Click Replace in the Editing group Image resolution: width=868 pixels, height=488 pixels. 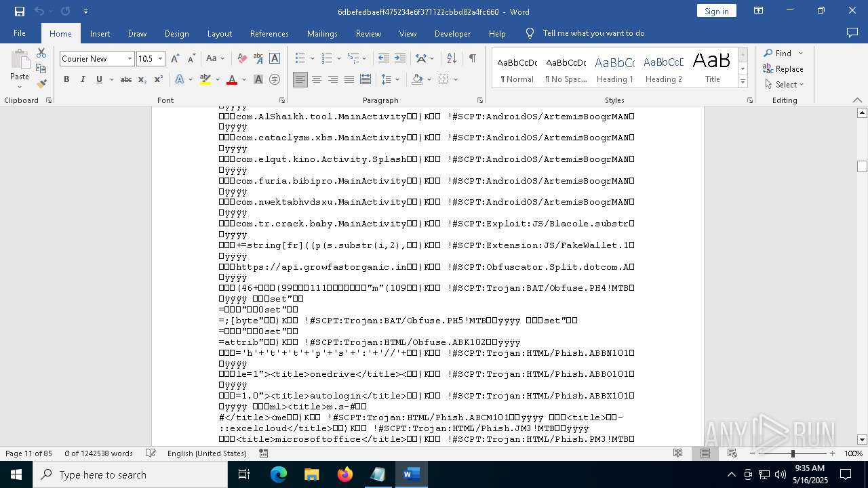[x=783, y=69]
